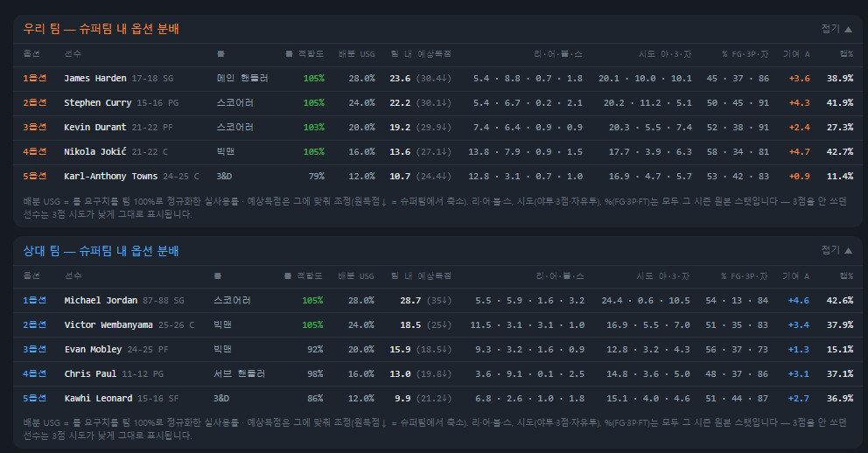Click the 92% fit value in Evan Mobley's row

click(316, 350)
